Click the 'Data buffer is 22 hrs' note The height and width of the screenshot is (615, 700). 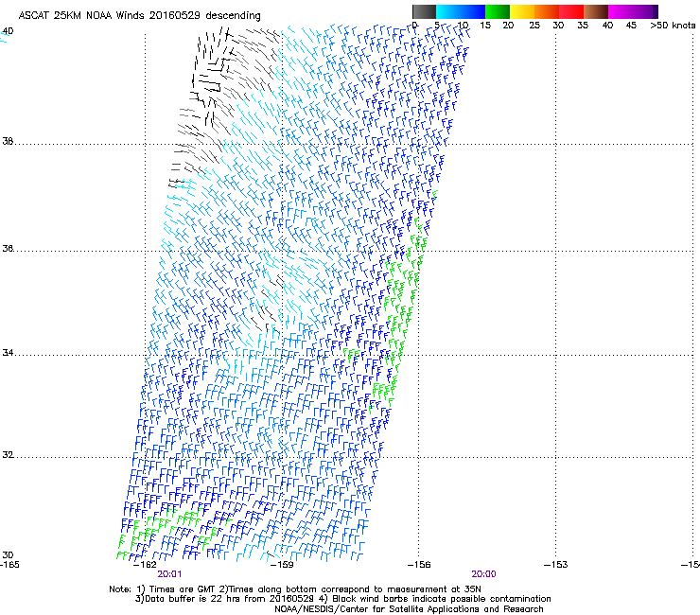[342, 599]
